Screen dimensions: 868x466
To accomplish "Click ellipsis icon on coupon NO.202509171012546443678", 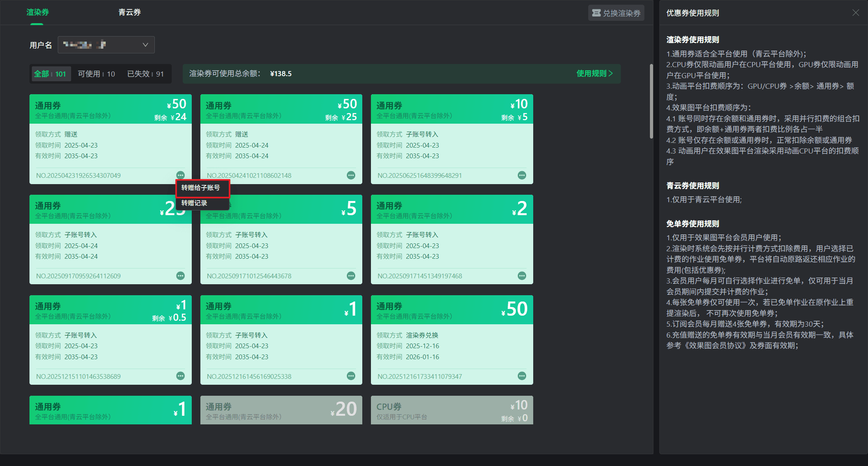I will click(351, 276).
